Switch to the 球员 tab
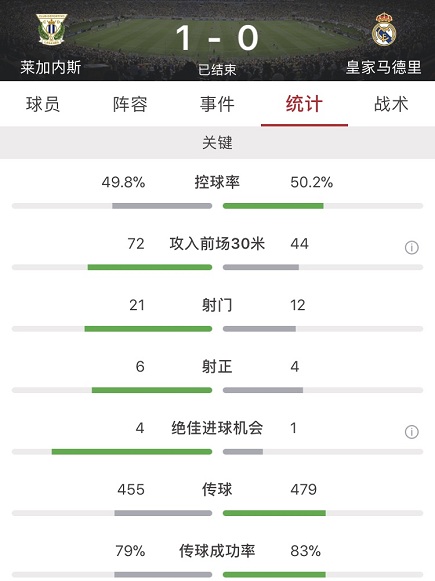The image size is (435, 581). click(x=43, y=104)
